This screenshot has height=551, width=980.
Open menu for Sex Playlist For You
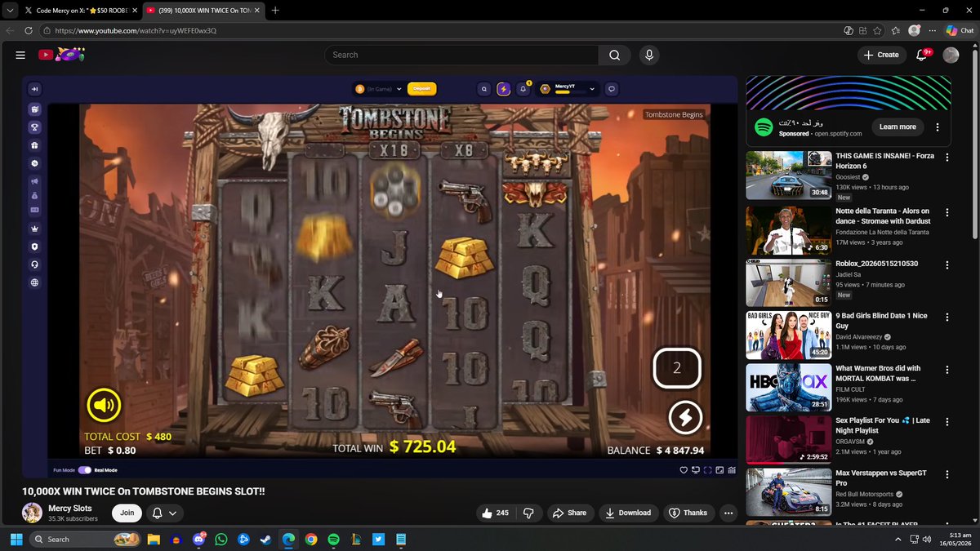pyautogui.click(x=947, y=421)
